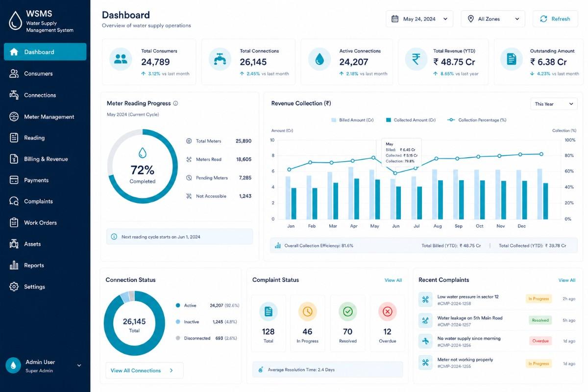588x392 pixels.
Task: Click the Admin User avatar icon
Action: 13,366
